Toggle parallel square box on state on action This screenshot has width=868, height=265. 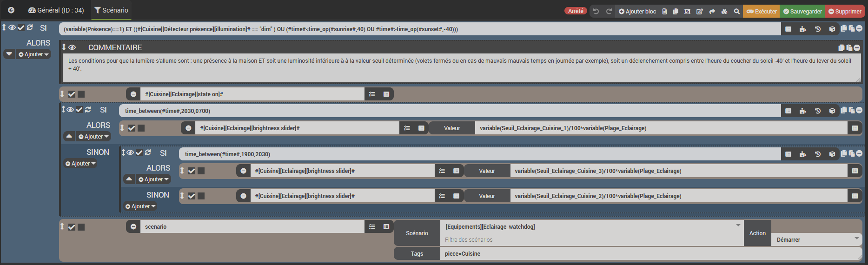tap(81, 94)
